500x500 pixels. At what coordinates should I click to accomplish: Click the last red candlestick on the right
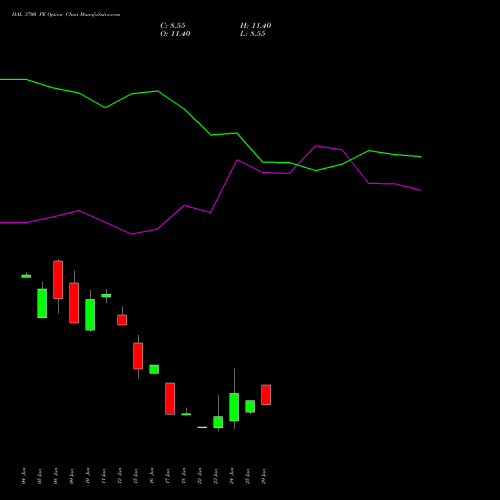point(266,395)
